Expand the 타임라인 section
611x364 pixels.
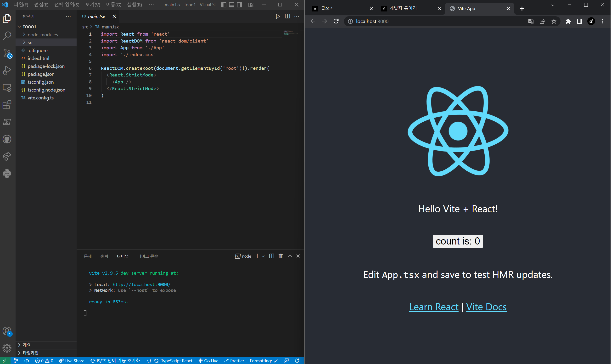(x=30, y=353)
